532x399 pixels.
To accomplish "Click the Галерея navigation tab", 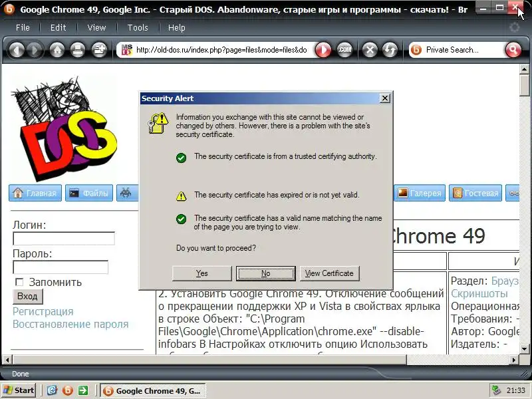I will pyautogui.click(x=420, y=193).
